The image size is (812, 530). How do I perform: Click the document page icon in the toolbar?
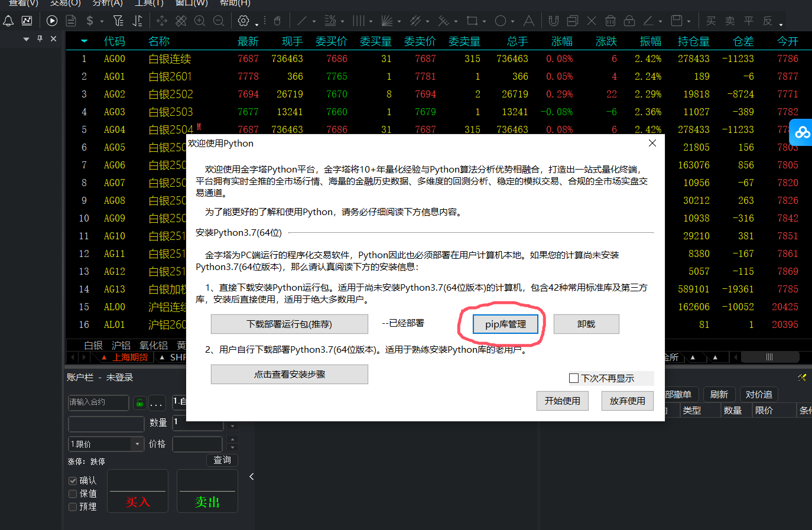tap(71, 21)
